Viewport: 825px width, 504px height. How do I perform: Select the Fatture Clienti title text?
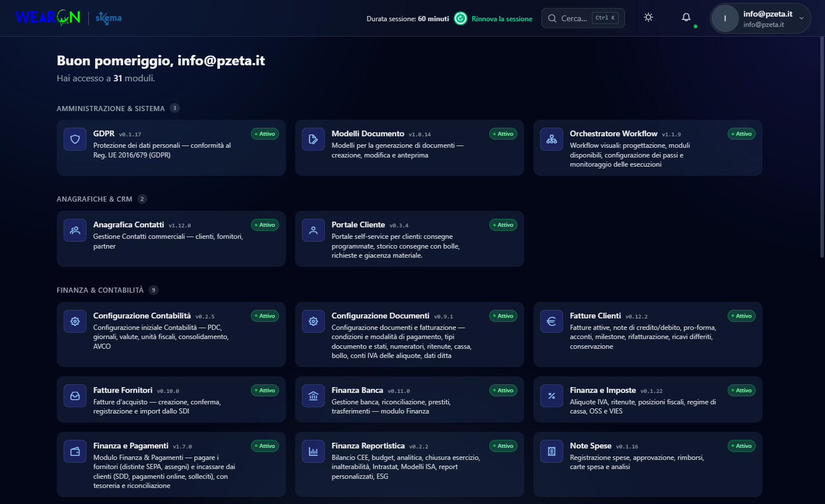coord(595,316)
